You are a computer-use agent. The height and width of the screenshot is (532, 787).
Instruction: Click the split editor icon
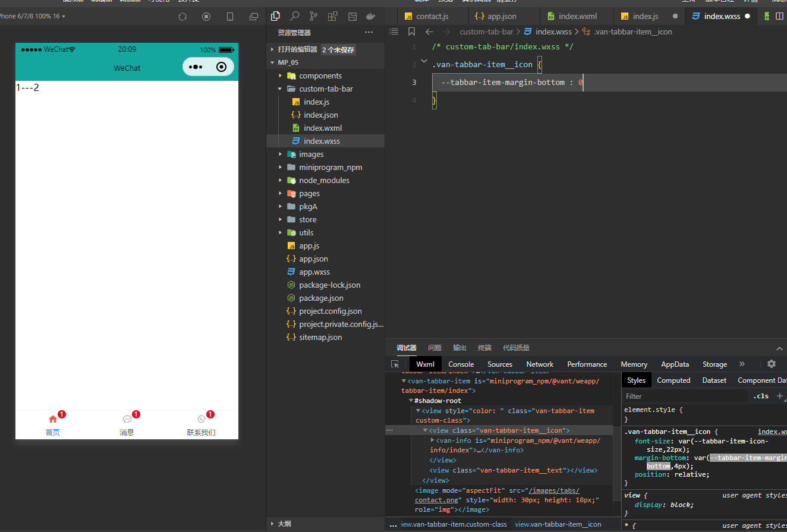pos(780,16)
